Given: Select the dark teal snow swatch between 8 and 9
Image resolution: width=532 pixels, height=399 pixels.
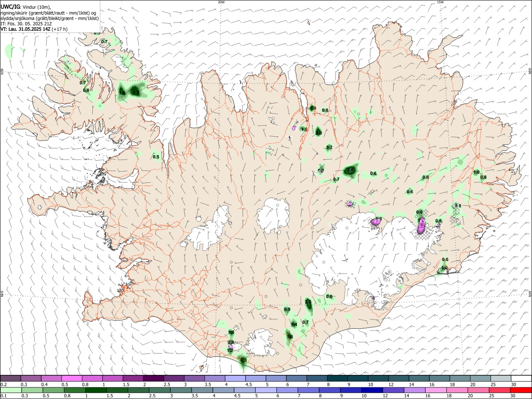Looking at the screenshot, I should (x=337, y=378).
